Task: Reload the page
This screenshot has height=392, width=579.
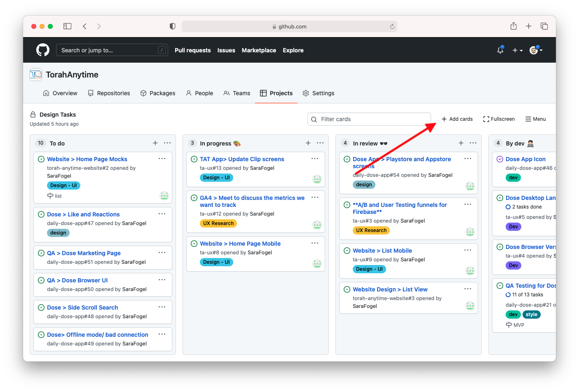Action: (x=392, y=26)
